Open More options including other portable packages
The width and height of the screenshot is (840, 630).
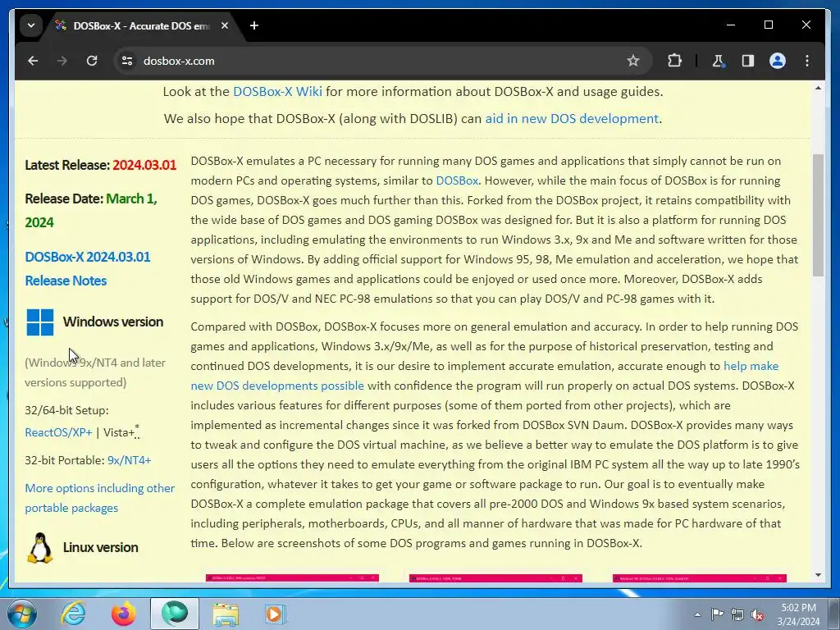point(99,498)
